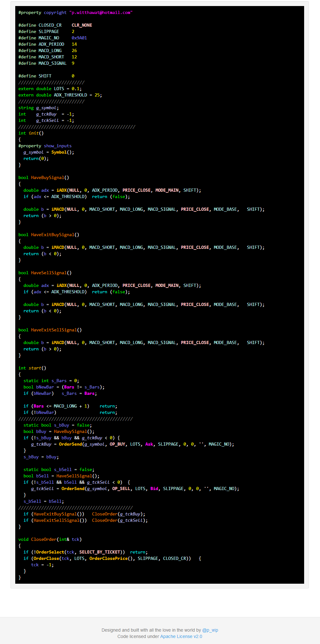Click the p.witthawat@hotmail.com copyright string
The image size is (320, 644).
[x=101, y=13]
